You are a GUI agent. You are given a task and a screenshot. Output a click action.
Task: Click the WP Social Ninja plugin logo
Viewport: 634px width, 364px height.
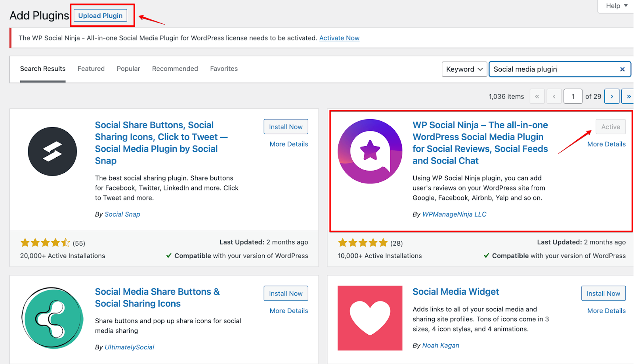(x=370, y=151)
